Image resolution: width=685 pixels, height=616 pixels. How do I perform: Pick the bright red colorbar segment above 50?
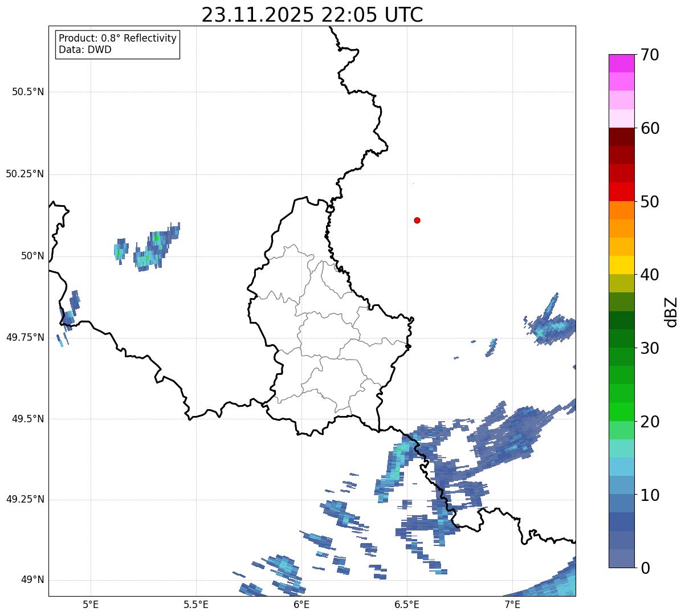tap(621, 192)
